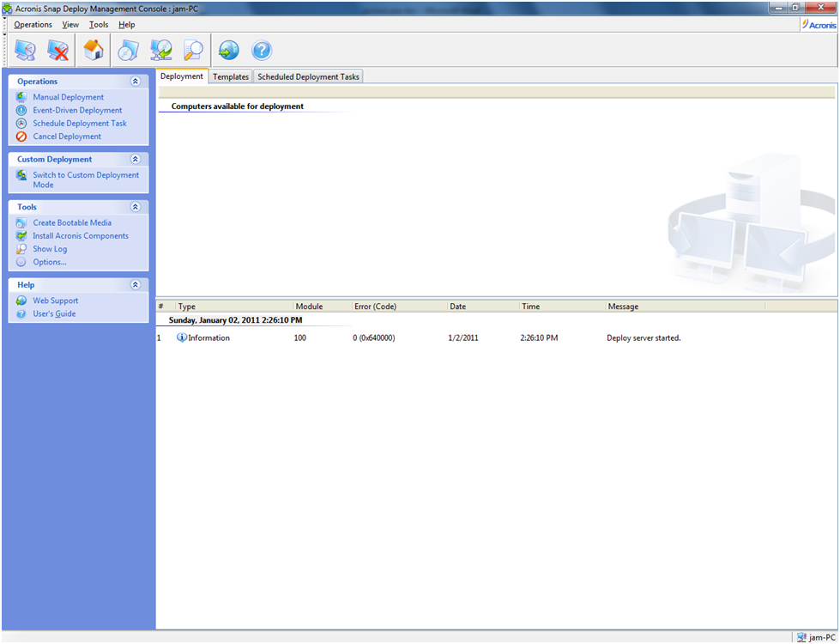This screenshot has height=644, width=840.
Task: Select the Manual Deployment operation icon
Action: (x=21, y=97)
